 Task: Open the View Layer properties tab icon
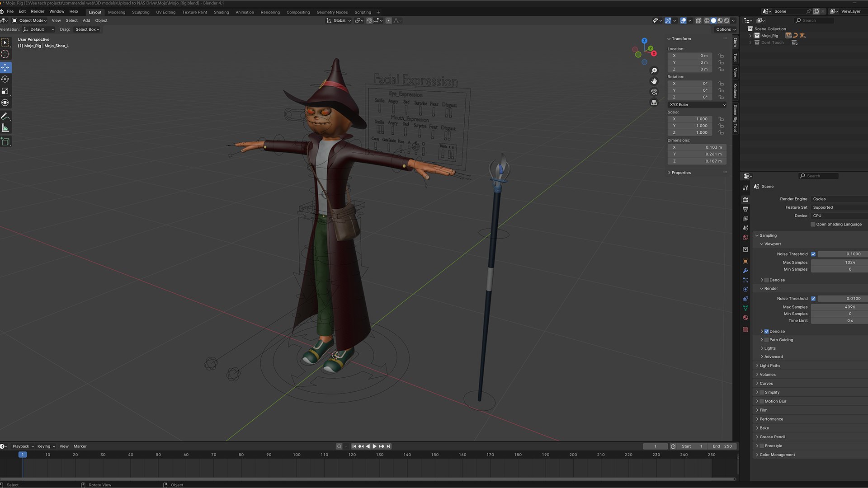[745, 219]
